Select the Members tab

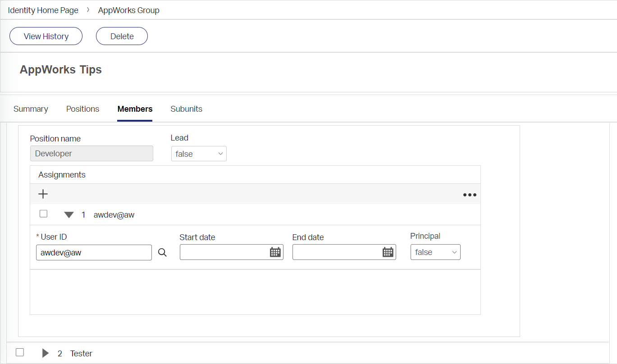pos(135,109)
